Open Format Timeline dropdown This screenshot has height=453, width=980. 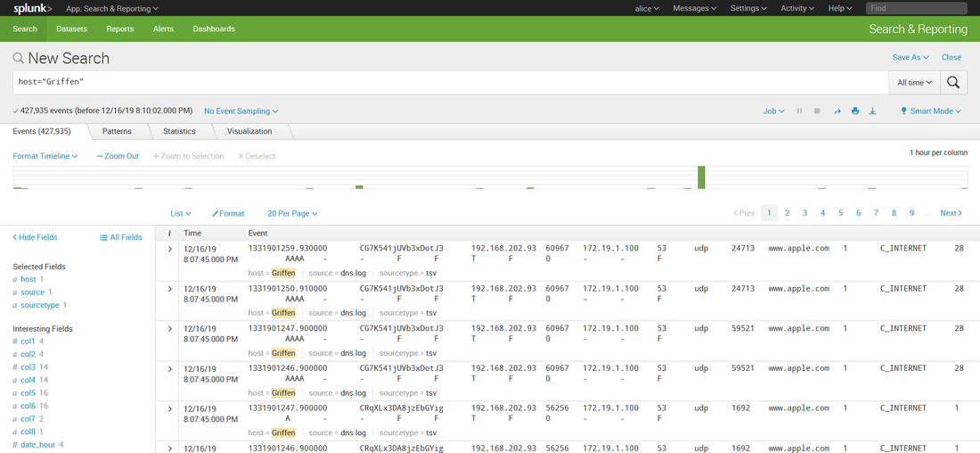tap(45, 156)
